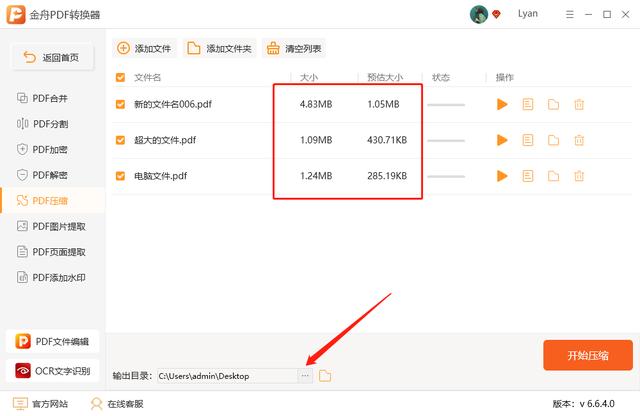
Task: Open the PDF图片提取 sidebar item
Action: click(x=51, y=227)
